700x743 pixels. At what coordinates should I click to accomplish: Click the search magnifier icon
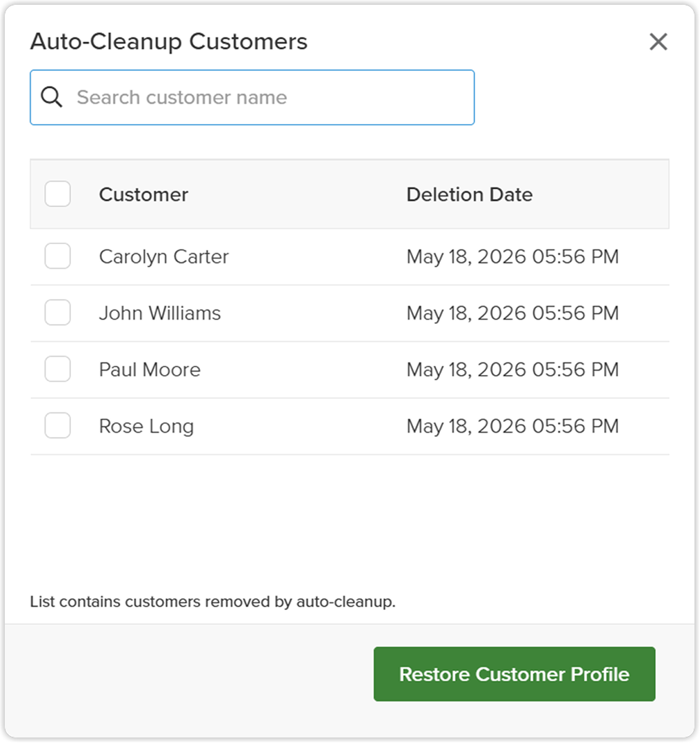pos(51,97)
